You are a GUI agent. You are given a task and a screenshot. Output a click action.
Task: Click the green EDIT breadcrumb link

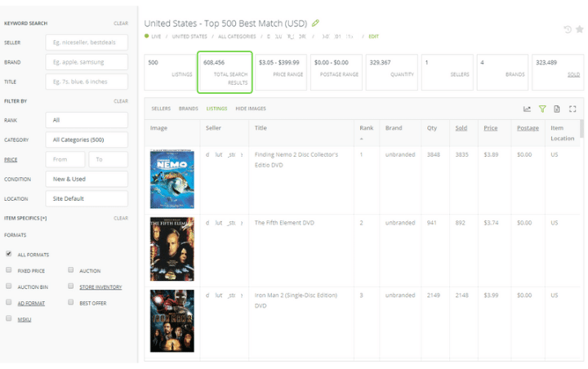[373, 37]
